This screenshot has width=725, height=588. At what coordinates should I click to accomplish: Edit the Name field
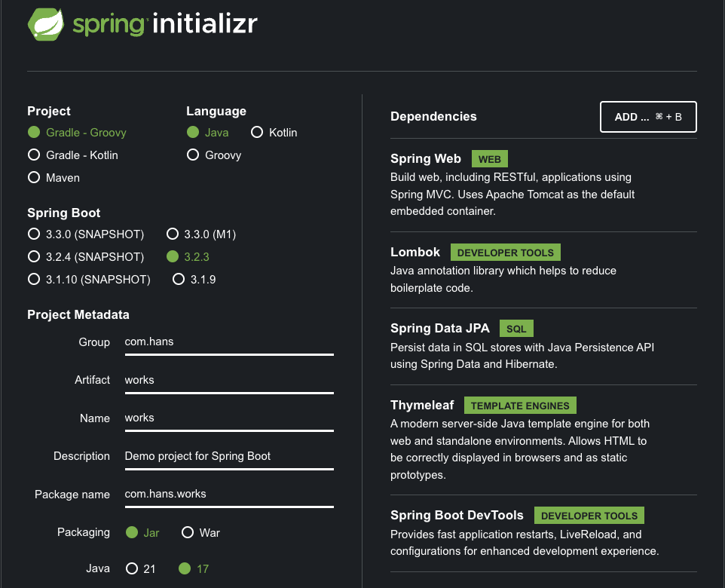pos(229,418)
